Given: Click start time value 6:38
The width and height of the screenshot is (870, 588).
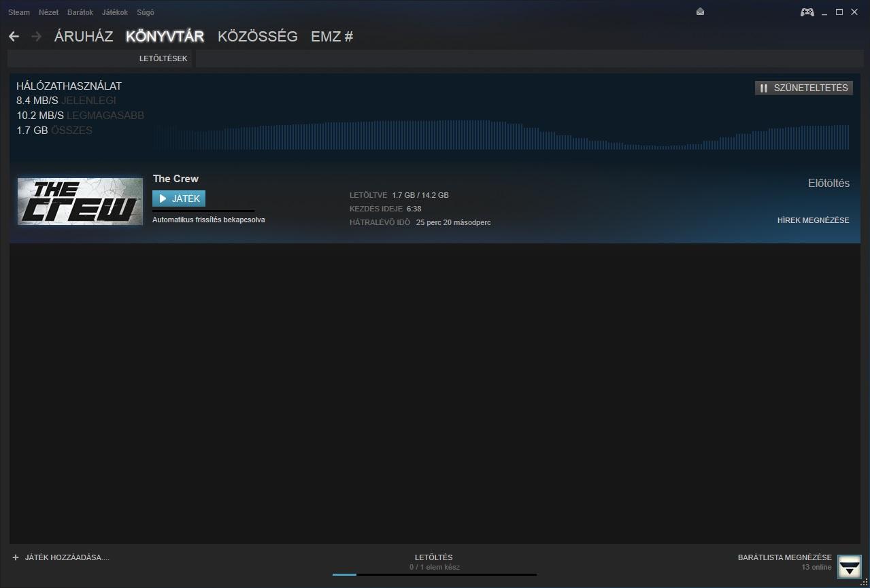Looking at the screenshot, I should [x=414, y=209].
